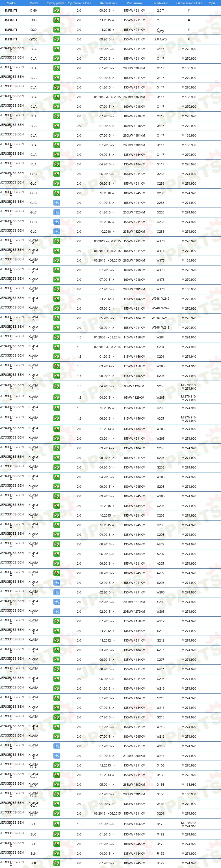The width and height of the screenshot is (221, 868).
Task: Click the model cell 'QX30'
Action: tap(33, 39)
